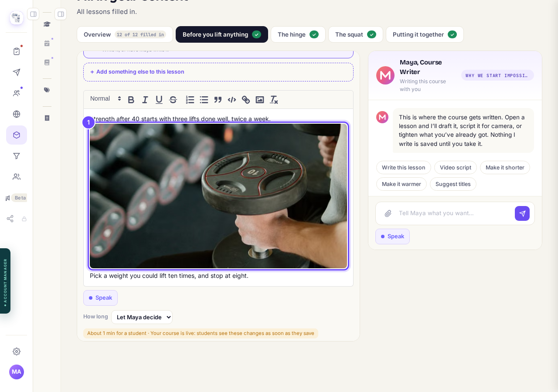Underline the selected lesson text
Image resolution: width=558 pixels, height=392 pixels.
159,100
